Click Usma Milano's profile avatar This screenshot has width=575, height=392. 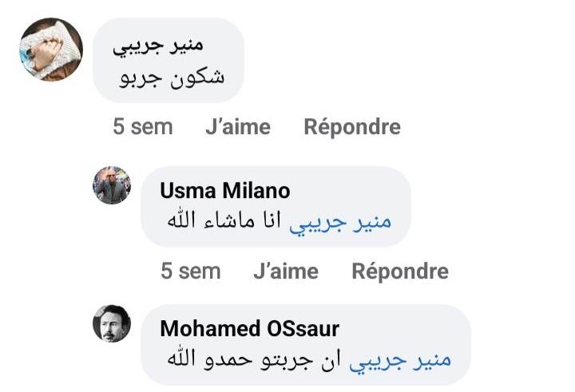click(112, 185)
